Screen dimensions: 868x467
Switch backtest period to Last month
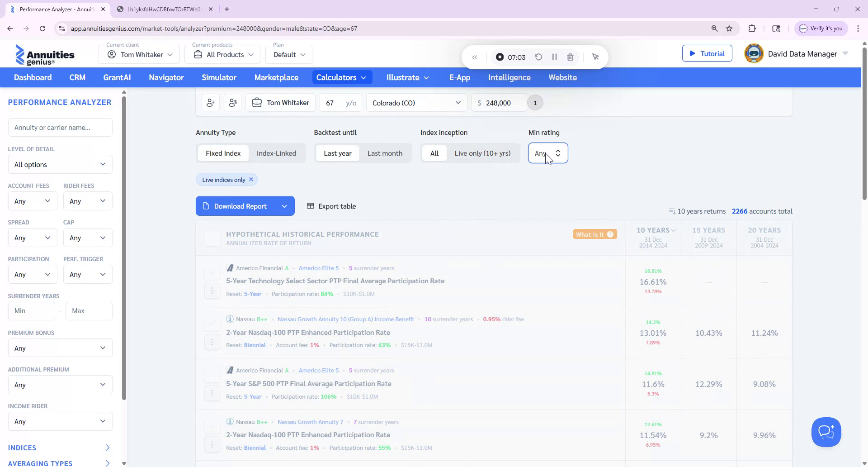click(385, 153)
